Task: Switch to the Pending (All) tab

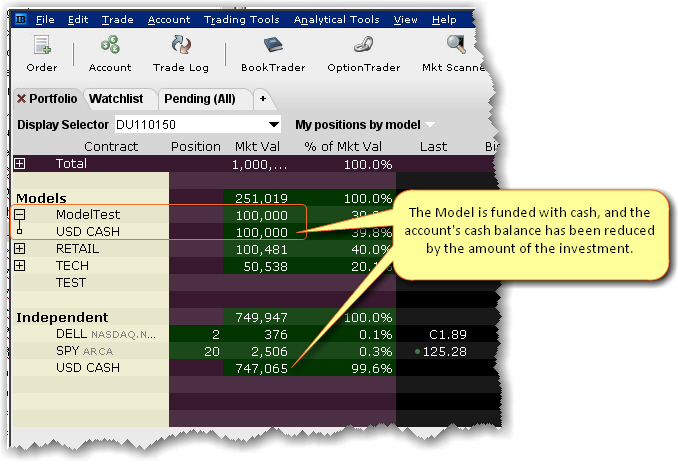Action: (x=200, y=99)
